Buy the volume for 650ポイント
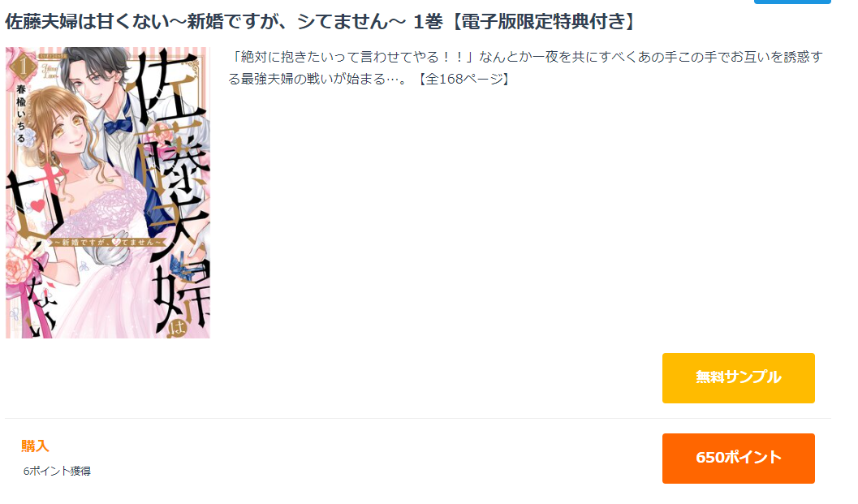 (738, 458)
